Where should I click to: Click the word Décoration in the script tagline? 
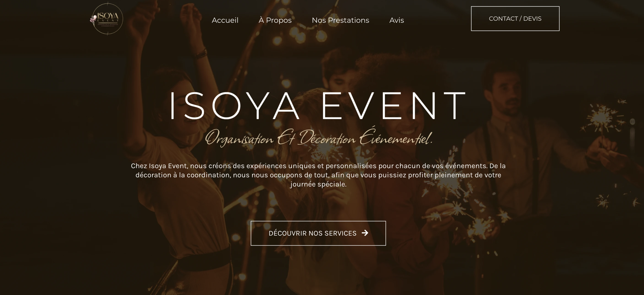328,138
